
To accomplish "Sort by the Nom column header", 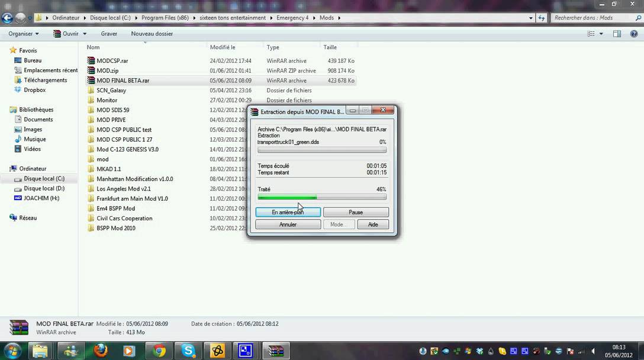I will click(94, 47).
